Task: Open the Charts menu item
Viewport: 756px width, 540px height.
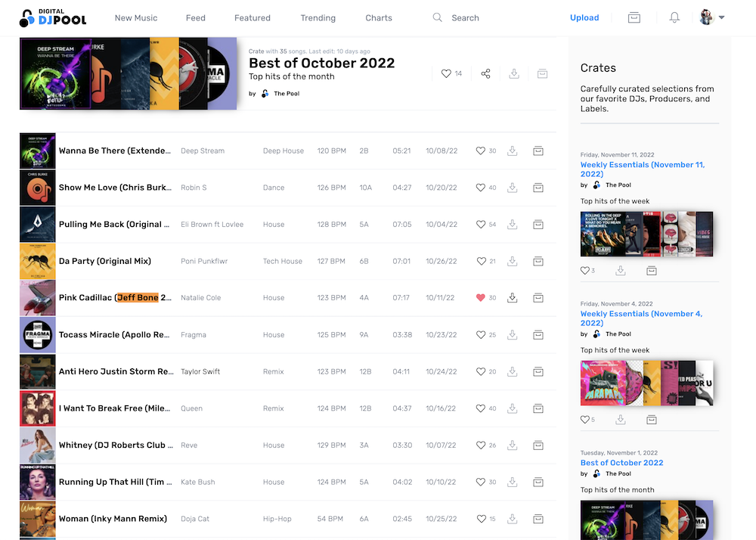Action: pos(379,18)
